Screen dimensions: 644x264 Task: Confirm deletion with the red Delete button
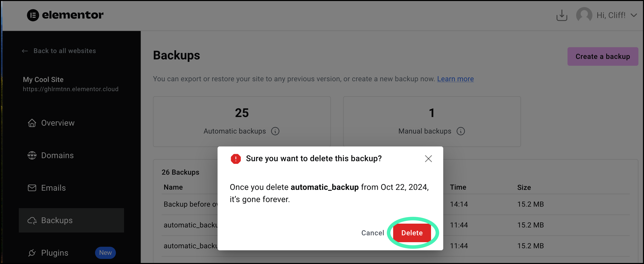(412, 233)
